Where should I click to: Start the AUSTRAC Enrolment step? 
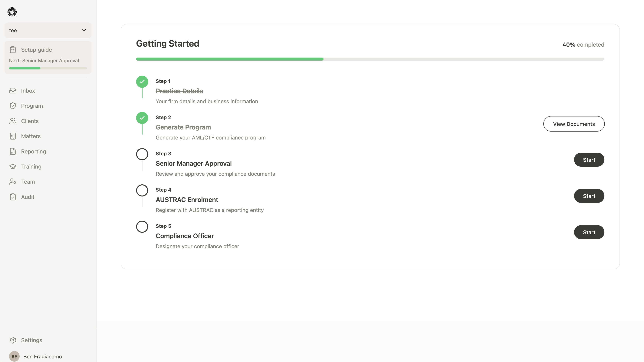589,196
